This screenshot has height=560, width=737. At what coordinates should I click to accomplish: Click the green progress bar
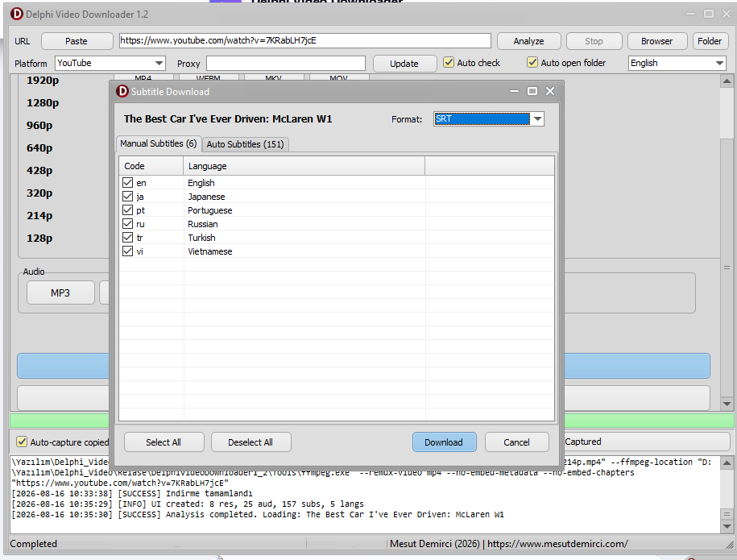click(372, 421)
